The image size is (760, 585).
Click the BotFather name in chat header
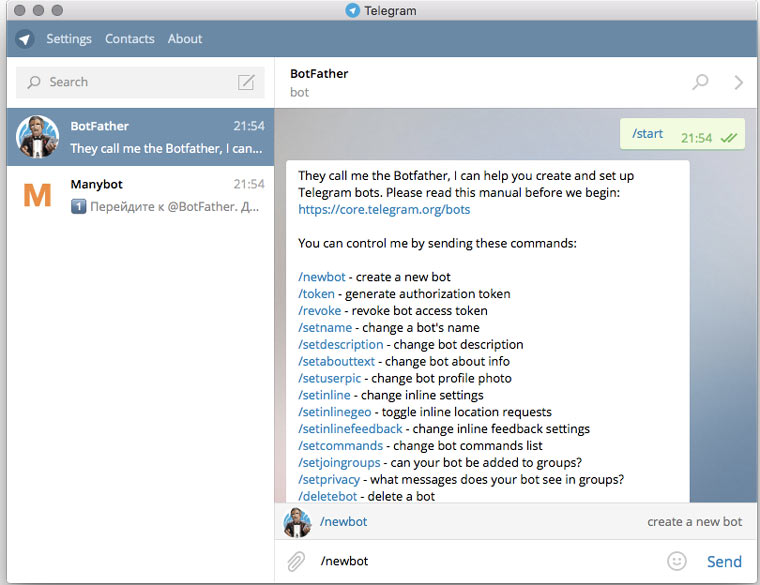coord(319,74)
